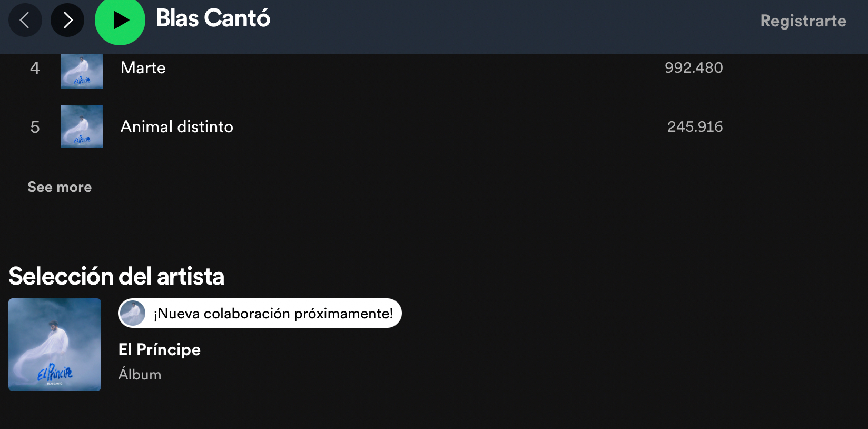Click the Blas Cantó artist name header
The width and height of the screenshot is (868, 429).
[x=213, y=19]
